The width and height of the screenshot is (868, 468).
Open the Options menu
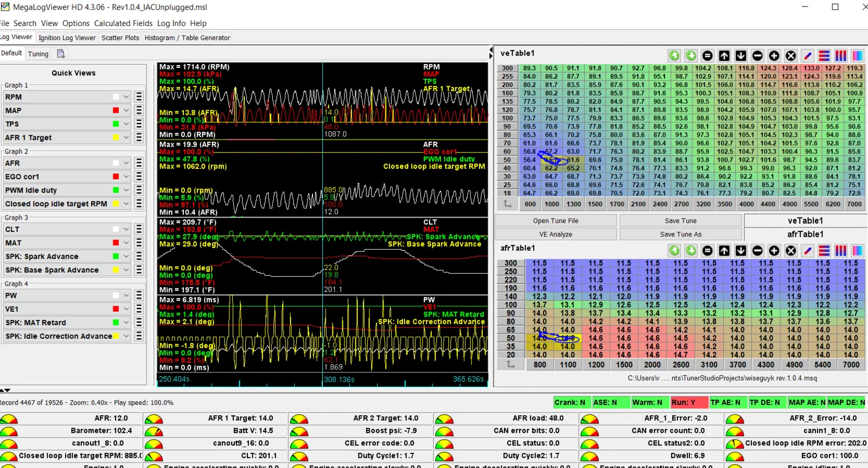pos(76,23)
